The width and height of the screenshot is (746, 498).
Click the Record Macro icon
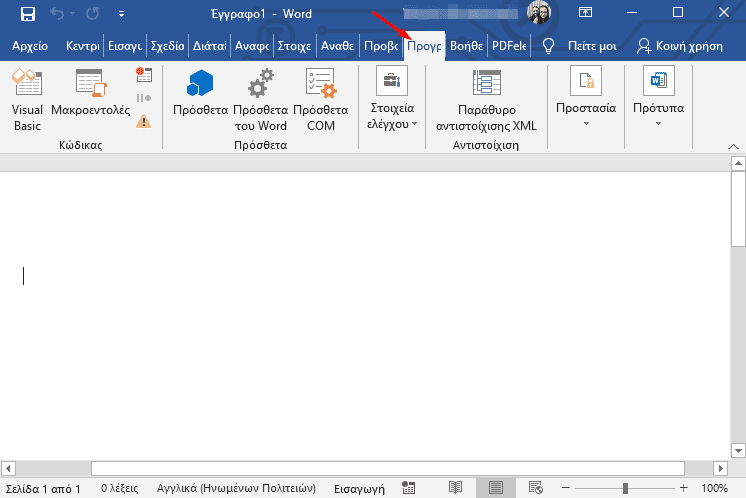point(144,75)
